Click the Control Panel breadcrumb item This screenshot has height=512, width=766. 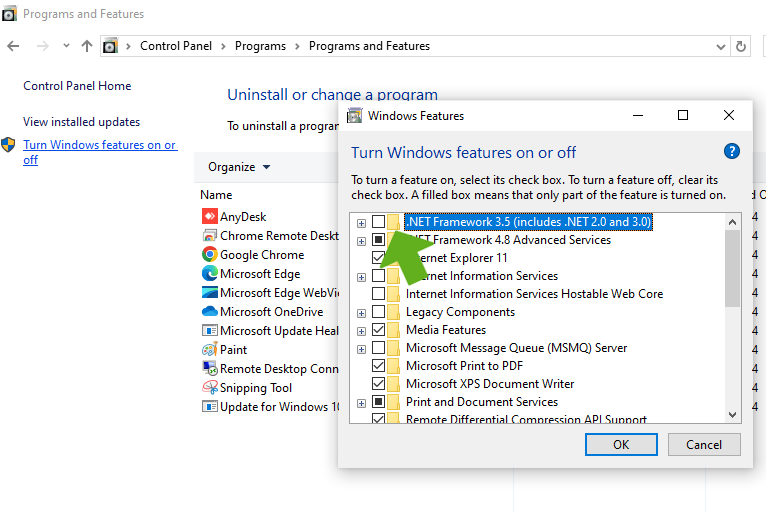point(174,46)
